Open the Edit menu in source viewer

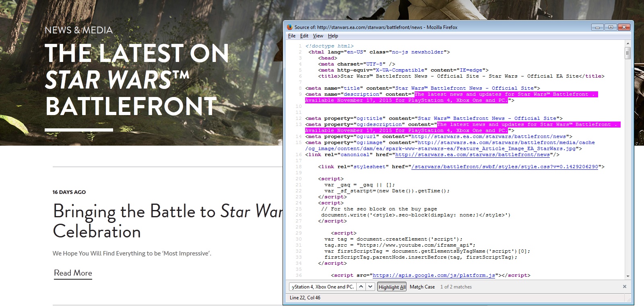pyautogui.click(x=304, y=36)
